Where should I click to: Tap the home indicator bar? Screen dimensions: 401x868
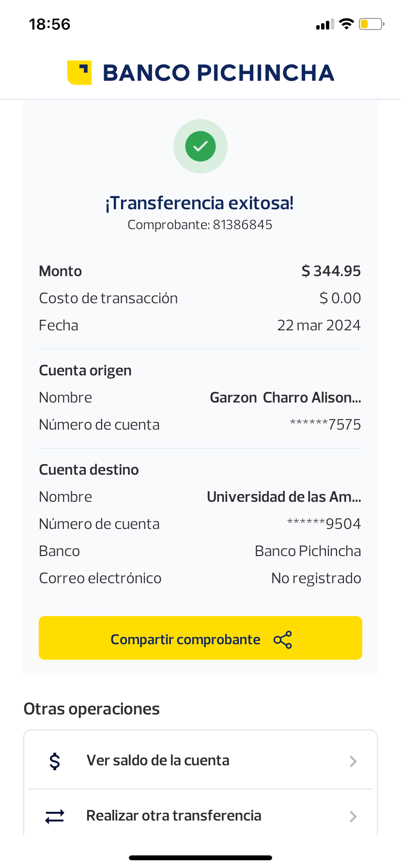point(200,857)
